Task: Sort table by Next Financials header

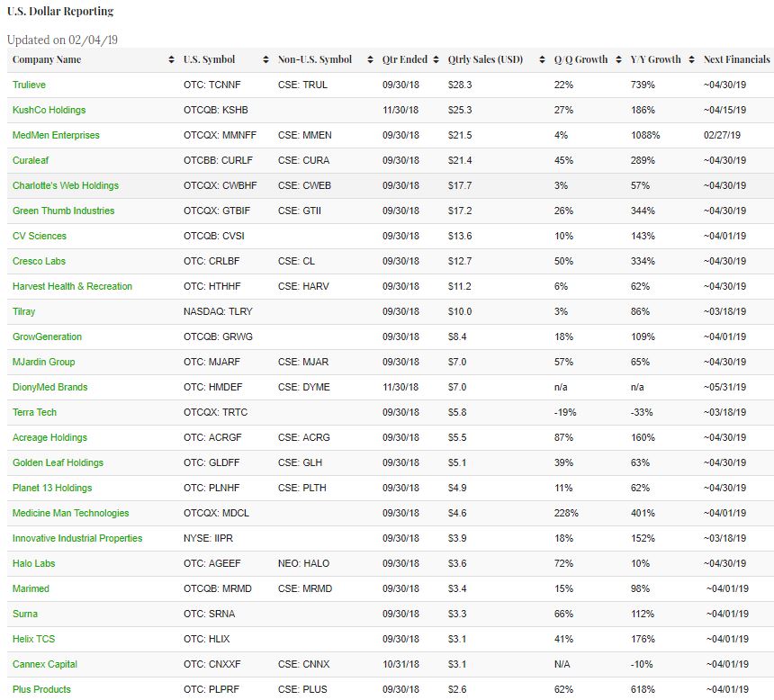Action: click(736, 60)
